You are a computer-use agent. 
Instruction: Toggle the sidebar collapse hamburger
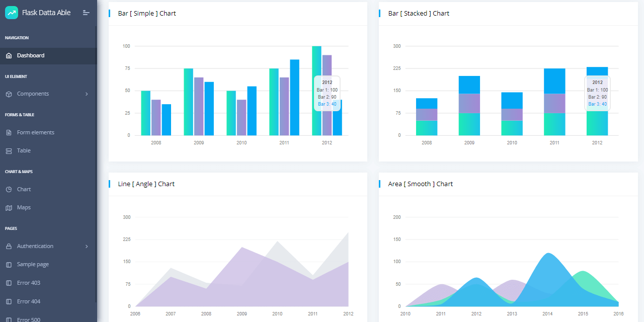click(x=87, y=12)
